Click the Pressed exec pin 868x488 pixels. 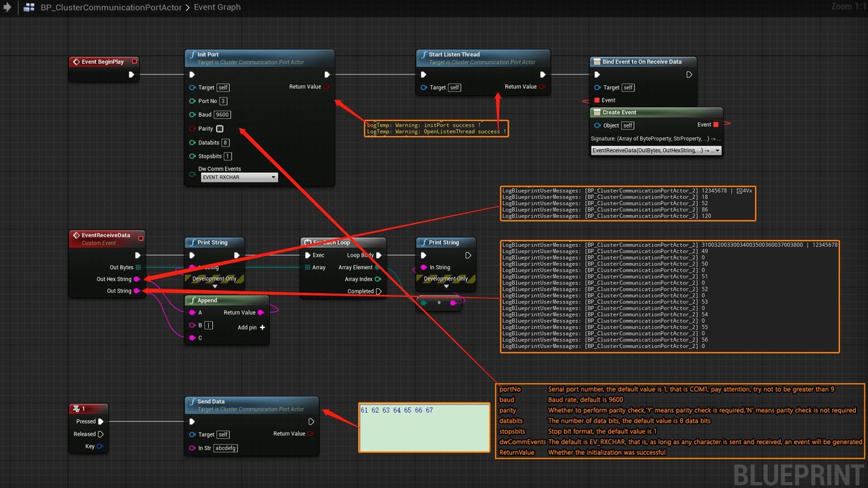[x=101, y=422]
